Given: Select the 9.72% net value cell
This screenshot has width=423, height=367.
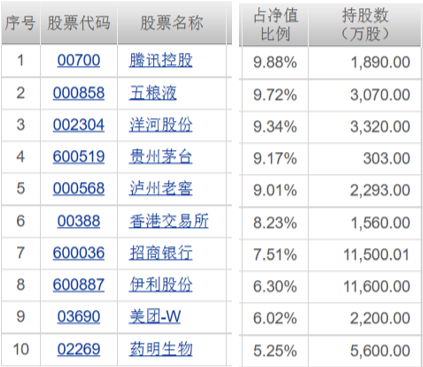Looking at the screenshot, I should (275, 95).
